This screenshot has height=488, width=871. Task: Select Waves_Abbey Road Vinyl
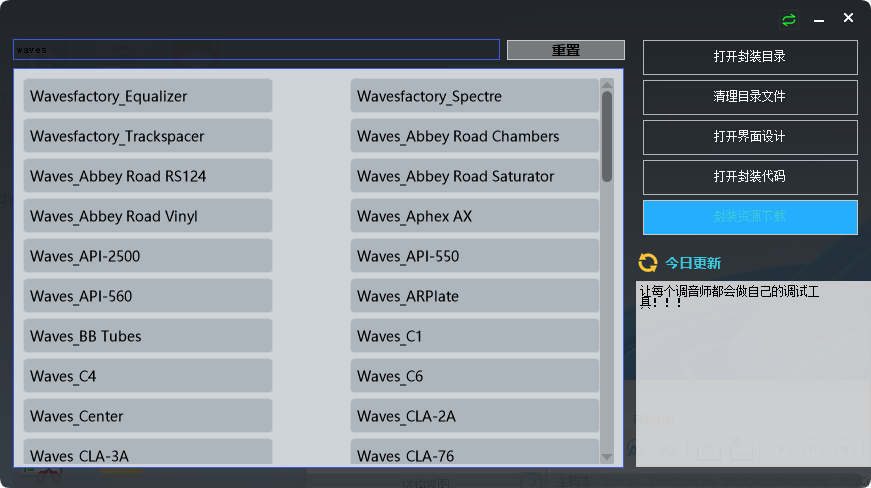pyautogui.click(x=148, y=216)
